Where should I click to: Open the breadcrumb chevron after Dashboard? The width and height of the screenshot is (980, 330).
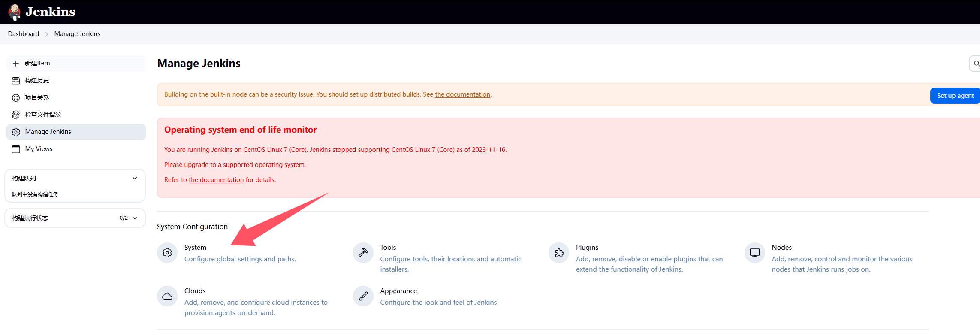pyautogui.click(x=47, y=34)
